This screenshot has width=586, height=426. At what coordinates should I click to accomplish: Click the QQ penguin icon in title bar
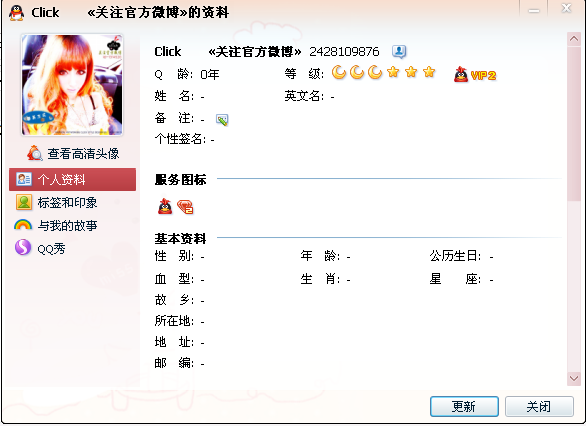(16, 13)
